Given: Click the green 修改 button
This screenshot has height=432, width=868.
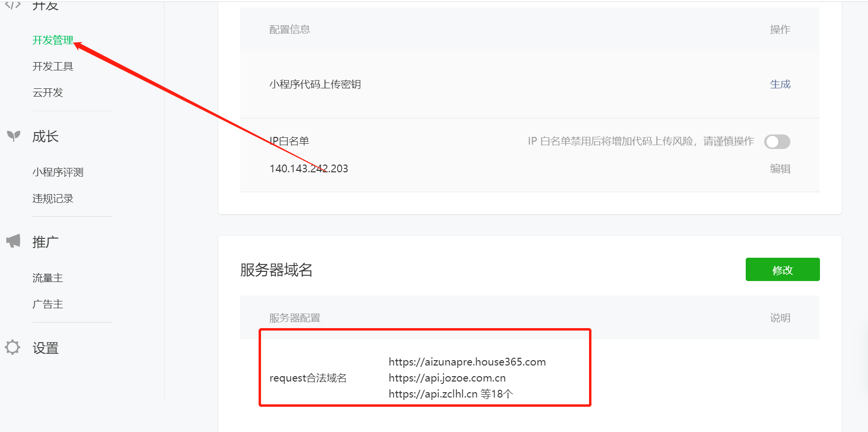Looking at the screenshot, I should (x=783, y=269).
